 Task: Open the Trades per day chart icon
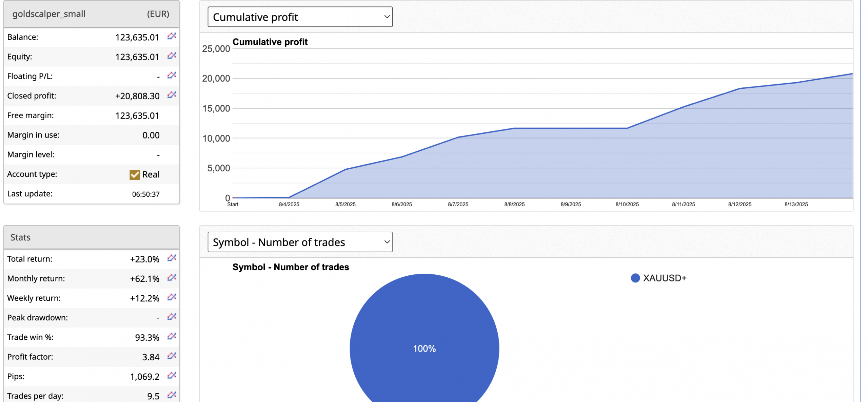172,395
